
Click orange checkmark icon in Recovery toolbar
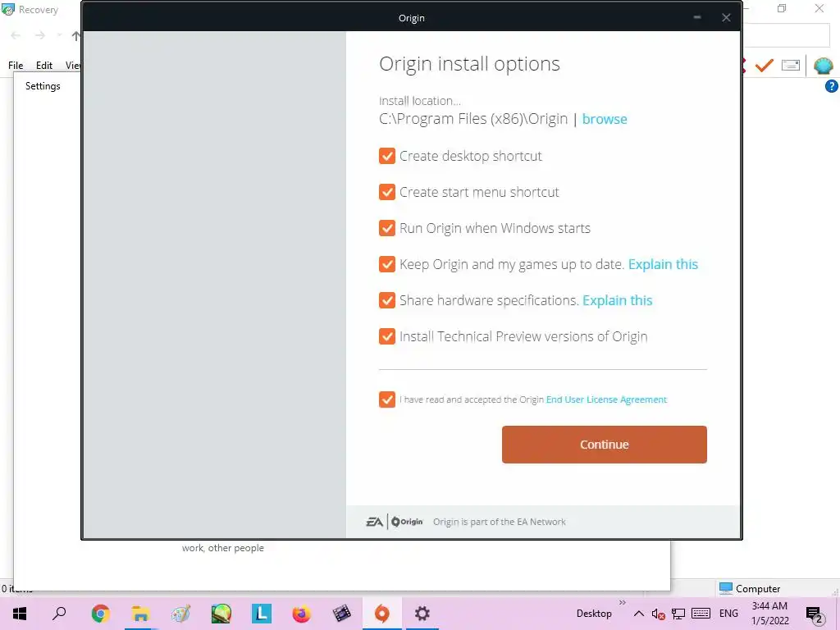click(765, 66)
